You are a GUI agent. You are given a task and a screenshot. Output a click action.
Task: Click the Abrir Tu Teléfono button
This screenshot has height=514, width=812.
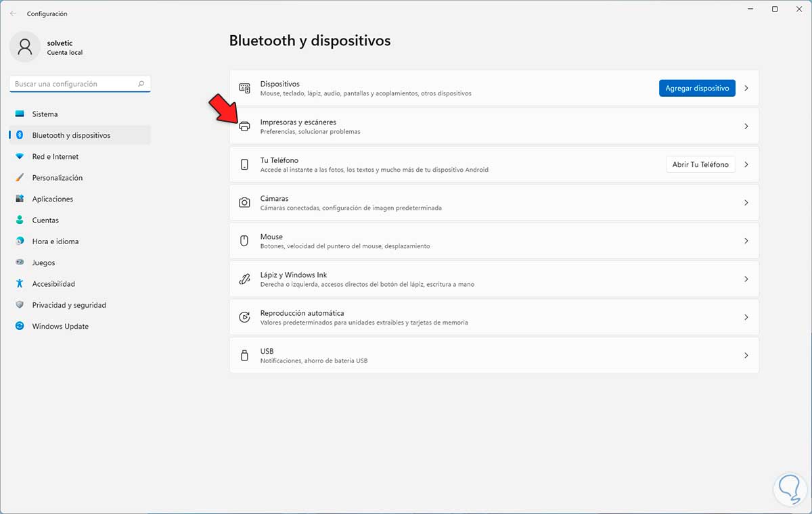(x=700, y=164)
